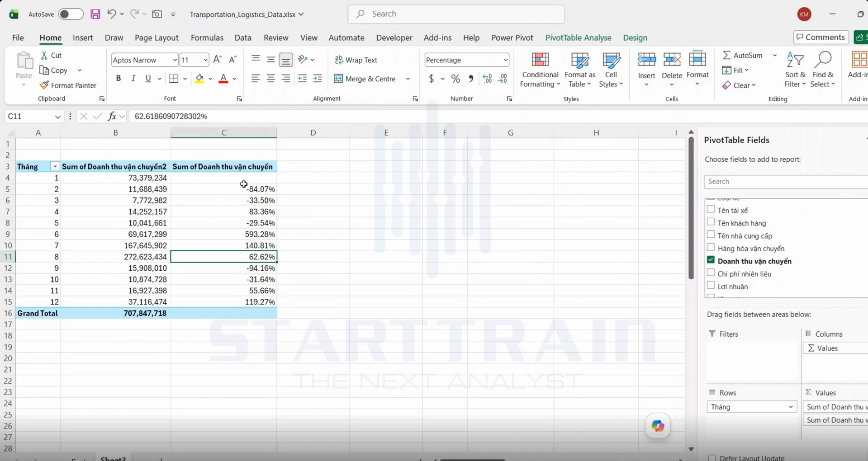Open the font size dropdown

point(205,60)
